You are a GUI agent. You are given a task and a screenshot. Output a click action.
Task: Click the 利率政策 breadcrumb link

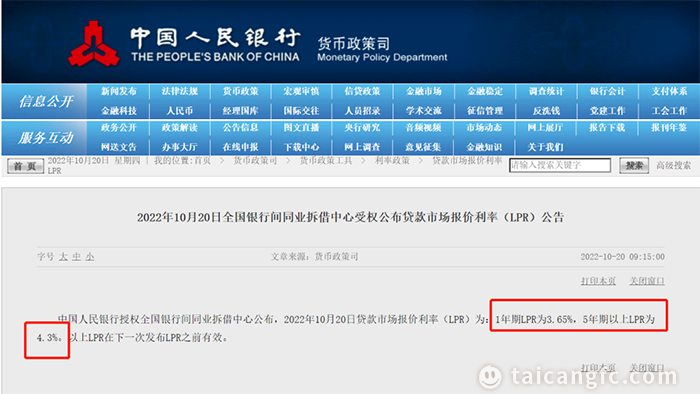(392, 161)
